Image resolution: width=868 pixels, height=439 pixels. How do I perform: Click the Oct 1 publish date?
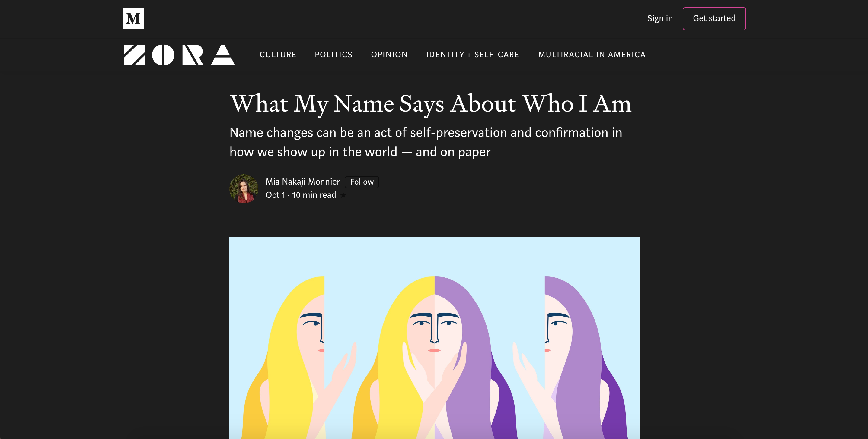[275, 195]
